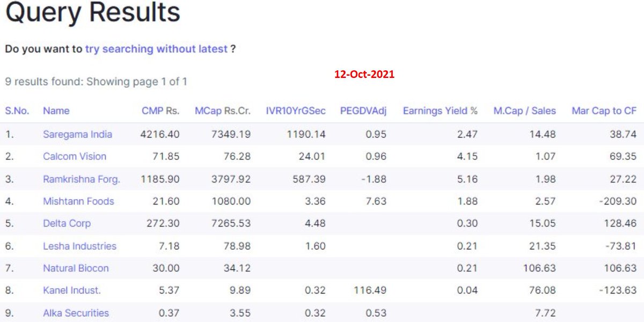644x322 pixels.
Task: Sort by Earnings Yield % column header
Action: [440, 111]
